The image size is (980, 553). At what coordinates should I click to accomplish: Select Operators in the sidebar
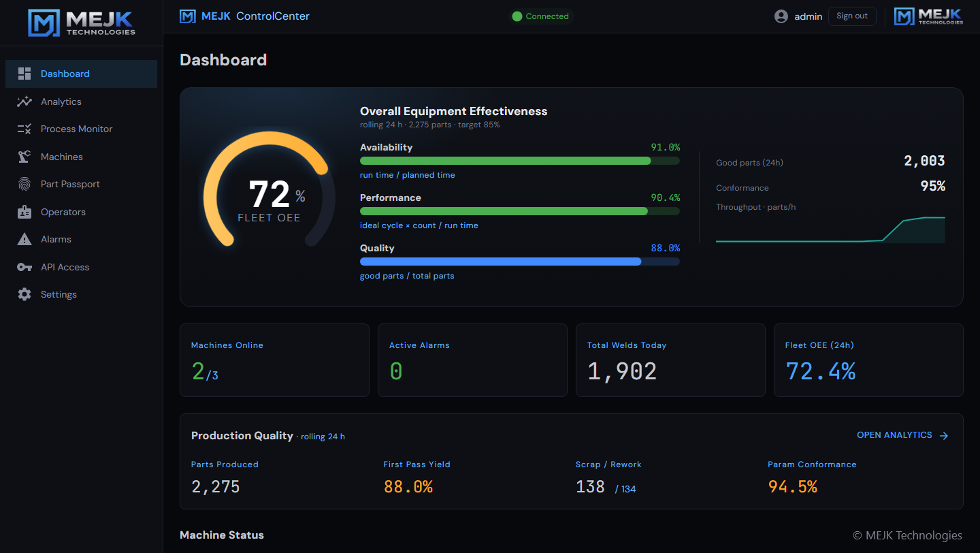tap(81, 212)
